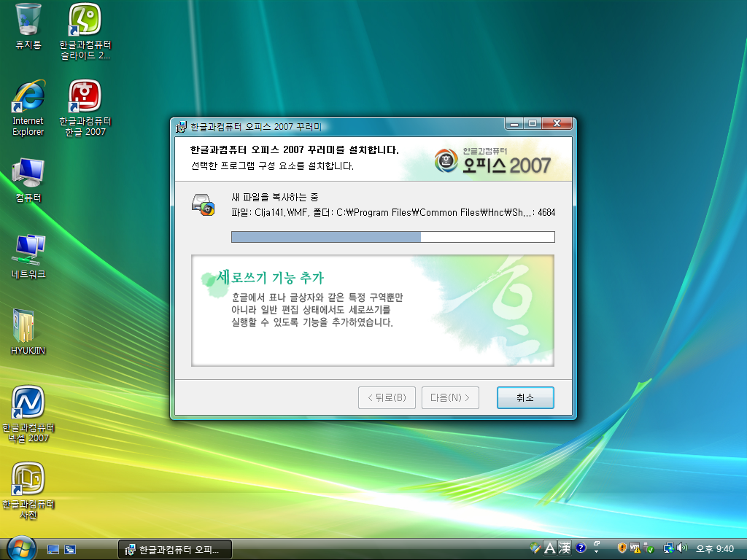Minimize the installer window
Image resolution: width=747 pixels, height=560 pixels.
[x=514, y=124]
